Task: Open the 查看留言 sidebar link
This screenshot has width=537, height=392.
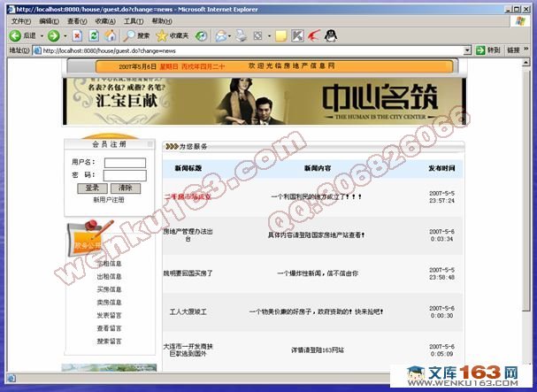Action: click(109, 328)
